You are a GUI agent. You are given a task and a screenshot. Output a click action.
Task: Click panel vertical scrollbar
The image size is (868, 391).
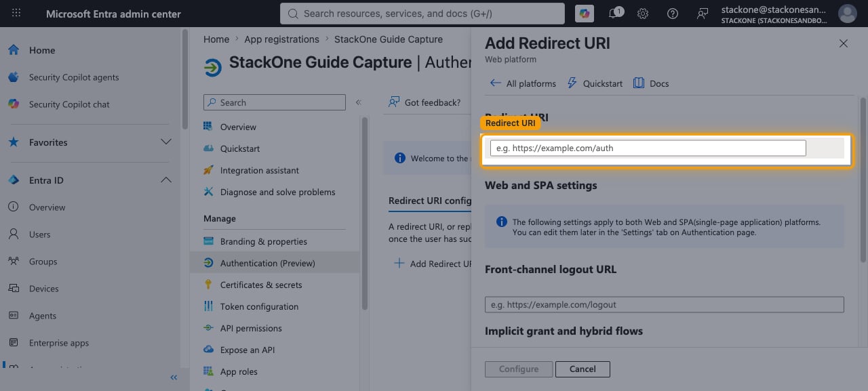point(863,180)
